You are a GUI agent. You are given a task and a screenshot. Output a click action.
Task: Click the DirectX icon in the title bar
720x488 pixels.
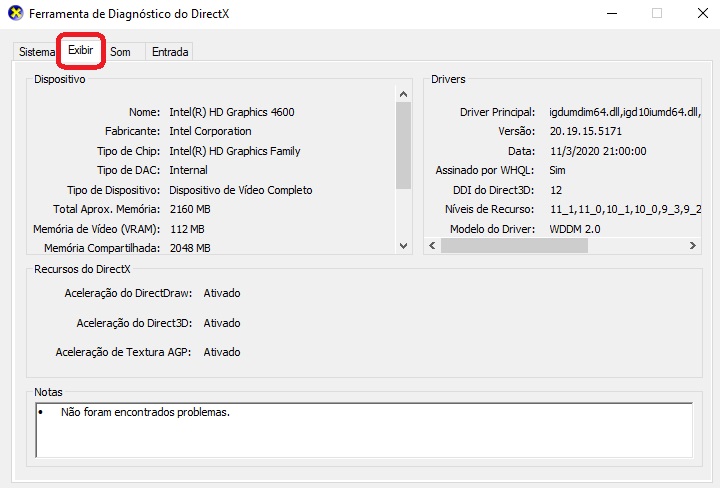[14, 14]
